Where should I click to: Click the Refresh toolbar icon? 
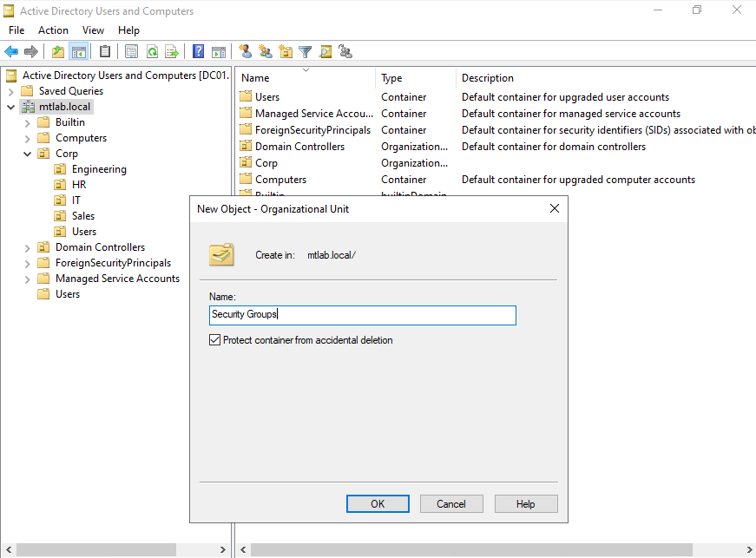coord(153,51)
